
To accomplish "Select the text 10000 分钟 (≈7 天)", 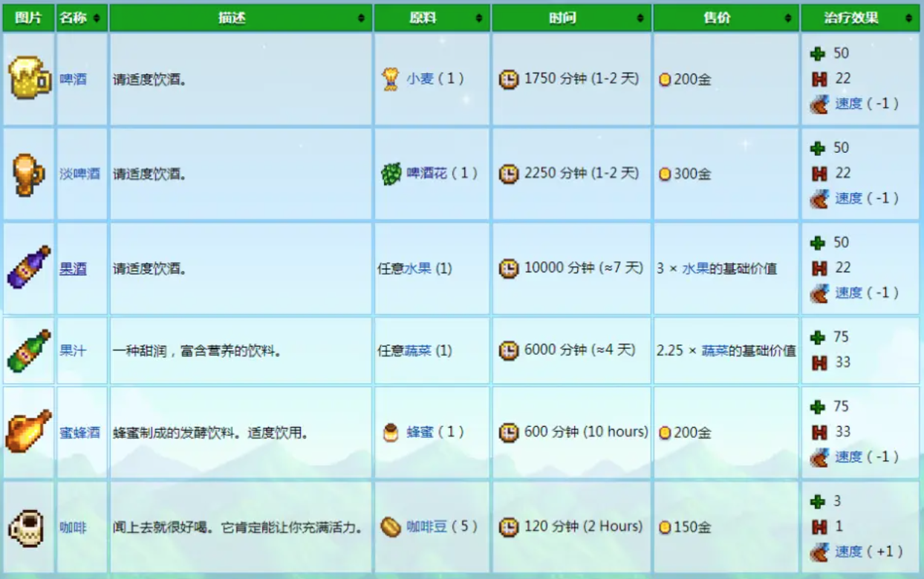I will (584, 268).
